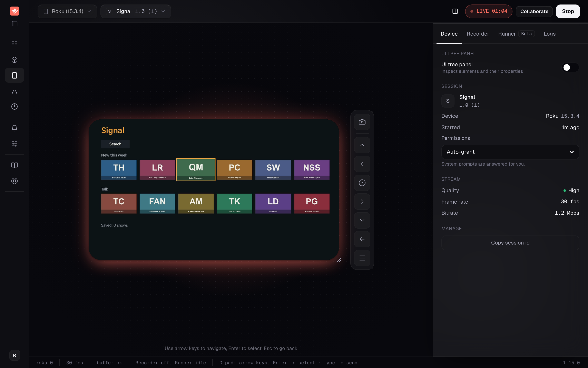Image resolution: width=588 pixels, height=368 pixels.
Task: Open the settings sliders icon
Action: [14, 144]
